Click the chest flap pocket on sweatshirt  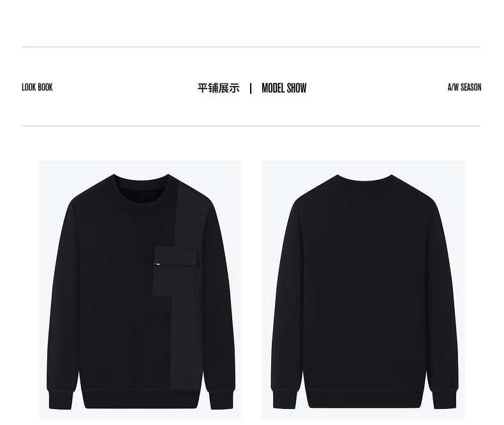pos(175,272)
